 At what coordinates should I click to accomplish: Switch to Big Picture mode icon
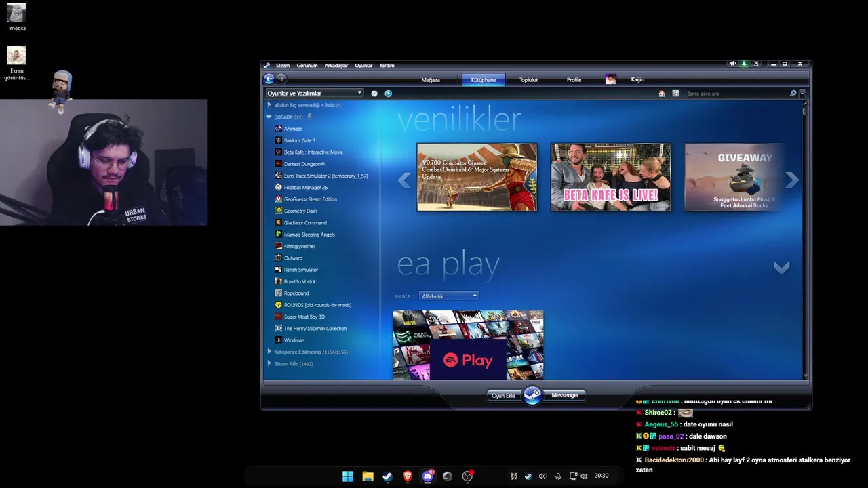tap(755, 64)
